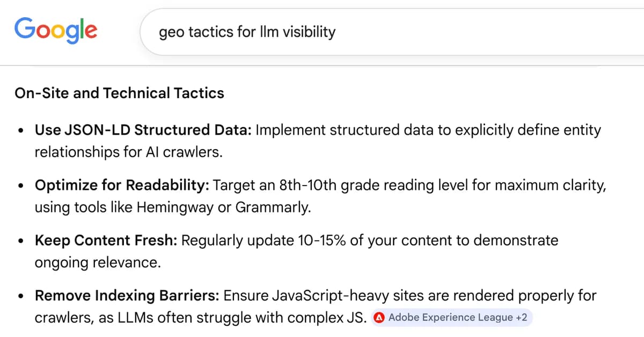Click the bullet marker next to "Optimize for Readability"
Image resolution: width=644 pixels, height=337 pixels.
pyautogui.click(x=20, y=185)
